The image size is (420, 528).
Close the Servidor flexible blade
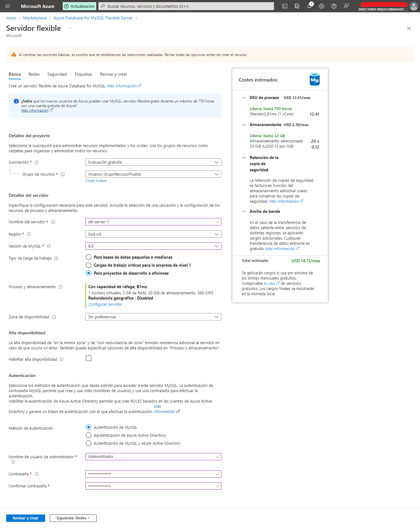click(x=409, y=28)
